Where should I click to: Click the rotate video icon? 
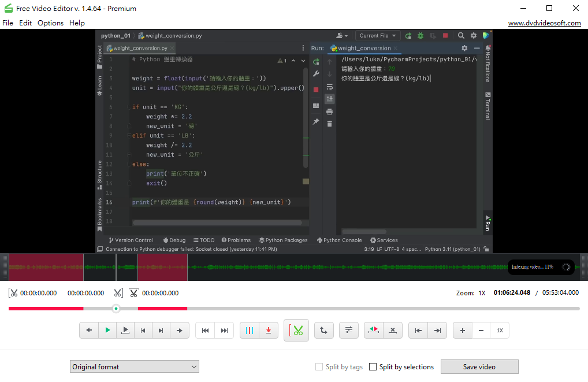[323, 331]
